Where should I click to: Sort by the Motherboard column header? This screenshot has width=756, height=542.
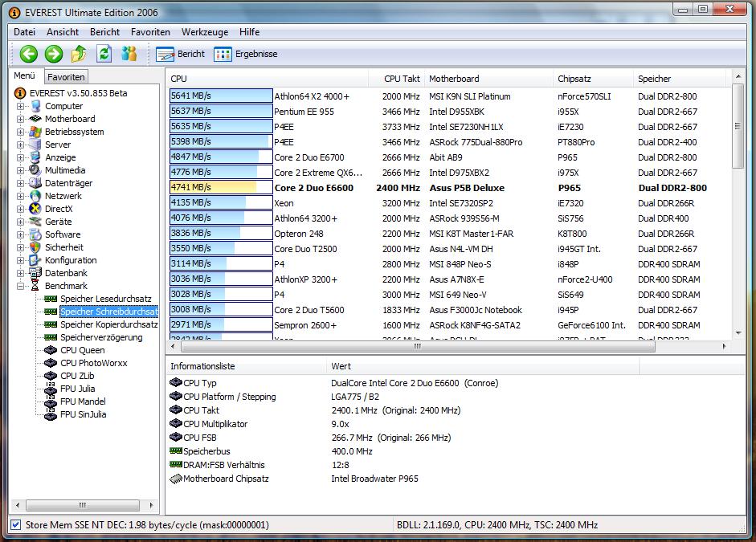click(x=488, y=79)
